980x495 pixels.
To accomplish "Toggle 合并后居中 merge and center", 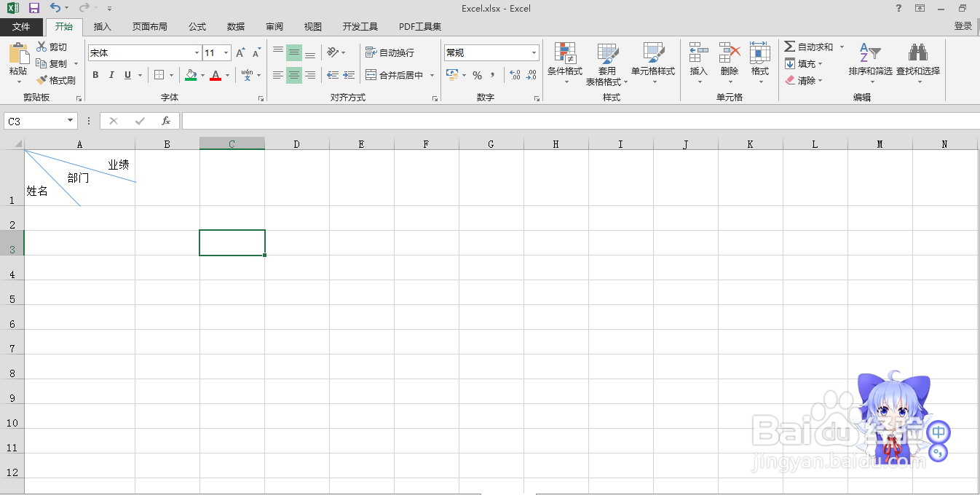I will tap(394, 75).
